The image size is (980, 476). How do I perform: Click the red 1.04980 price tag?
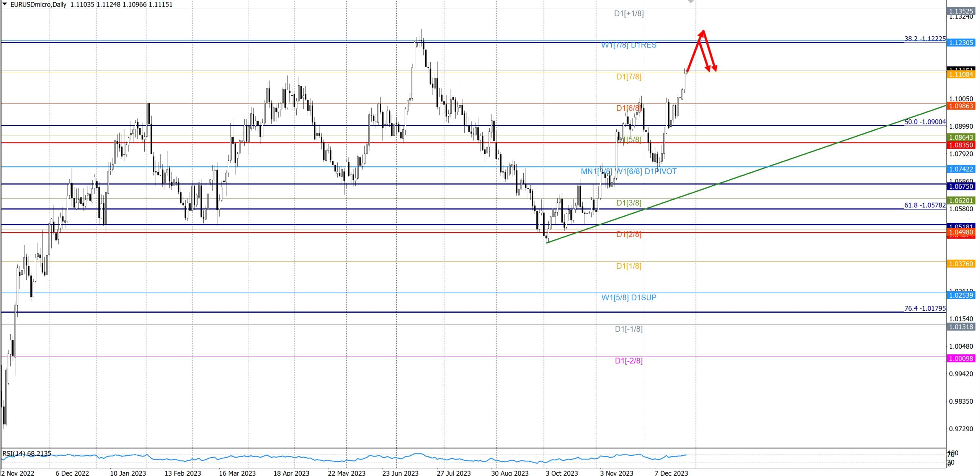pos(961,232)
